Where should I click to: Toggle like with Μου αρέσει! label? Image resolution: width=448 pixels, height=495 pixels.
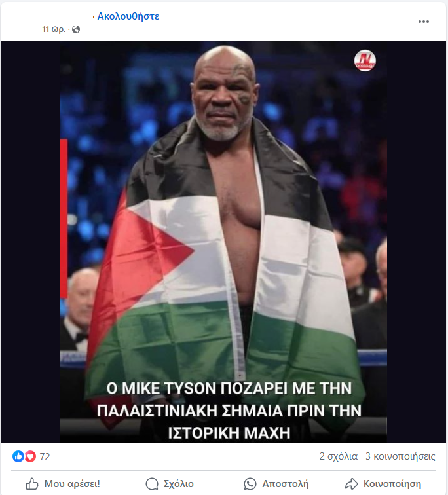click(x=72, y=484)
